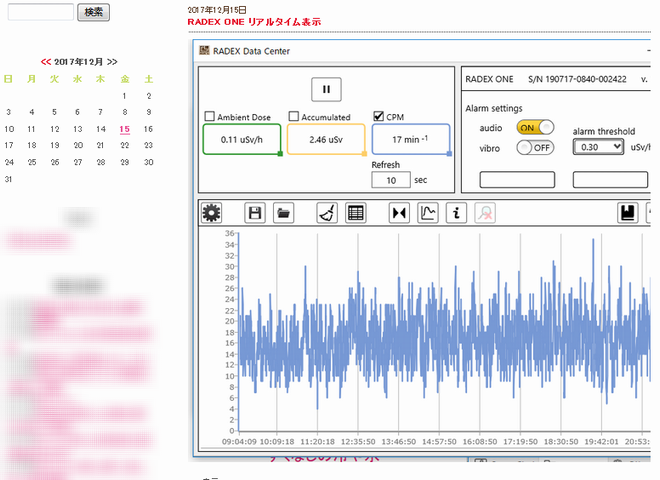The width and height of the screenshot is (660, 480).
Task: Click the 19:42:01 time axis label
Action: pos(601,442)
